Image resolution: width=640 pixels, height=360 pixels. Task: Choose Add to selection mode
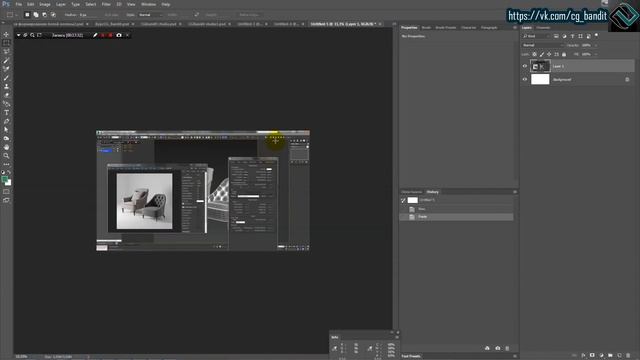click(36, 15)
